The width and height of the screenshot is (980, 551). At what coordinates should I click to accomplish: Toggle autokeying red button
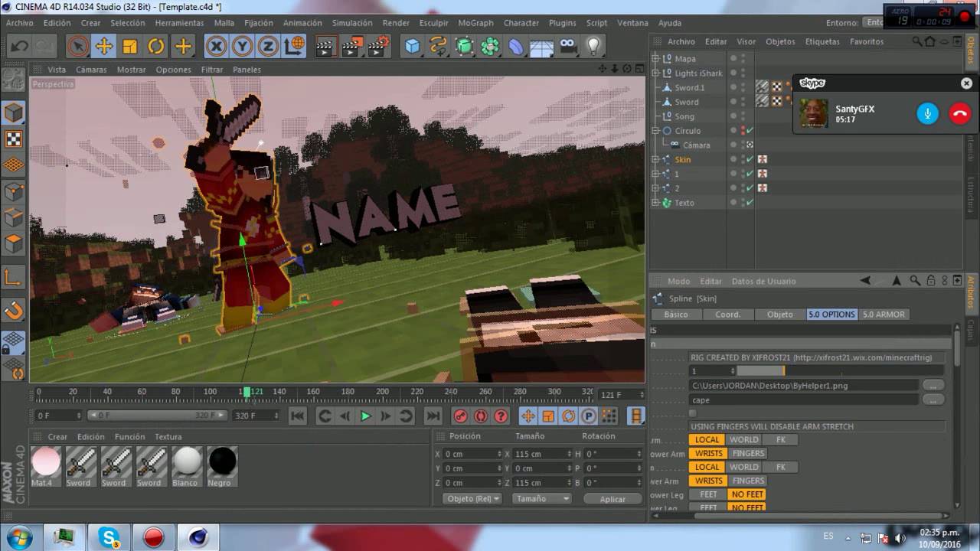[481, 416]
